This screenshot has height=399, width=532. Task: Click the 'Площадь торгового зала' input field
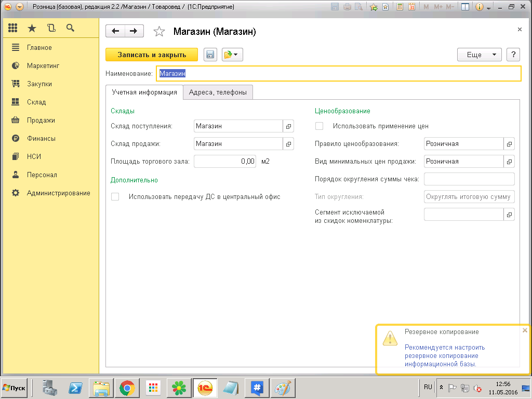click(x=226, y=162)
